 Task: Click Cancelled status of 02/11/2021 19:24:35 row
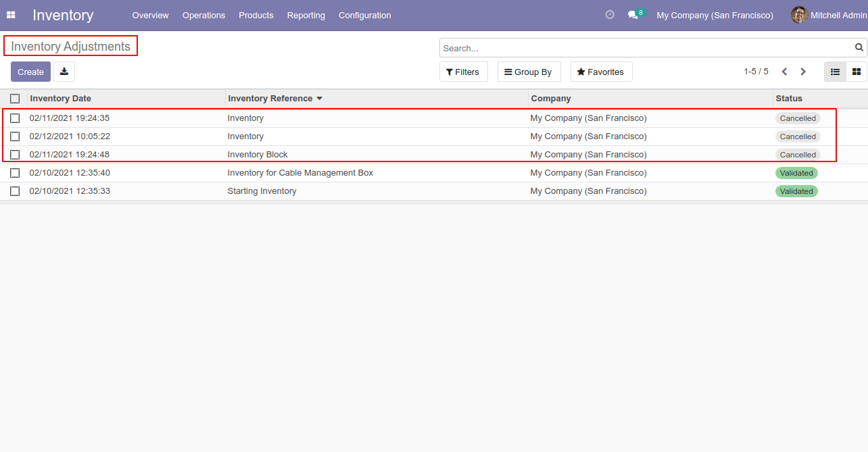click(798, 118)
